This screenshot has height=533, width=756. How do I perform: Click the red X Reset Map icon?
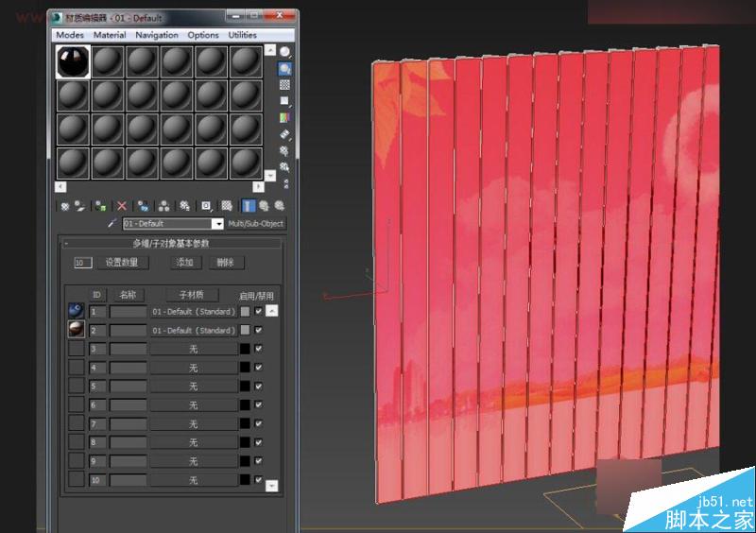click(x=122, y=206)
